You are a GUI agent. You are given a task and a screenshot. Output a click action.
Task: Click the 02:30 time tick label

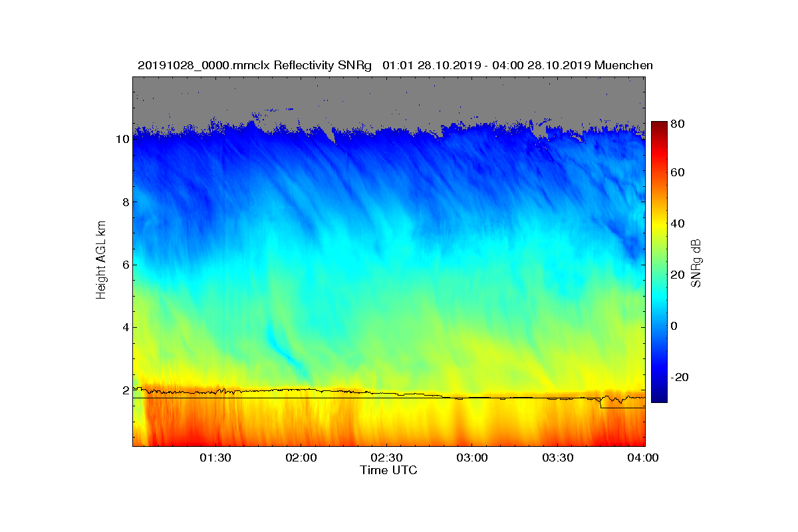click(387, 458)
